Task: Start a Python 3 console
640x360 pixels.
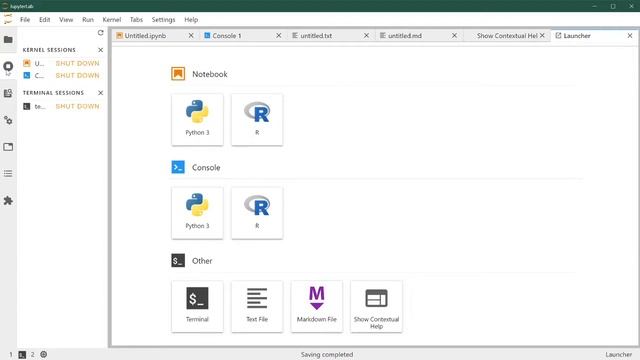Action: (x=198, y=213)
